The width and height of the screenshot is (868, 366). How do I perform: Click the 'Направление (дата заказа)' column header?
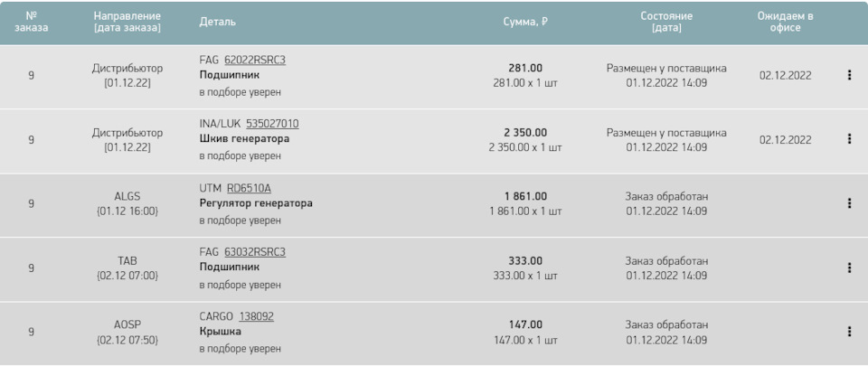tap(127, 22)
